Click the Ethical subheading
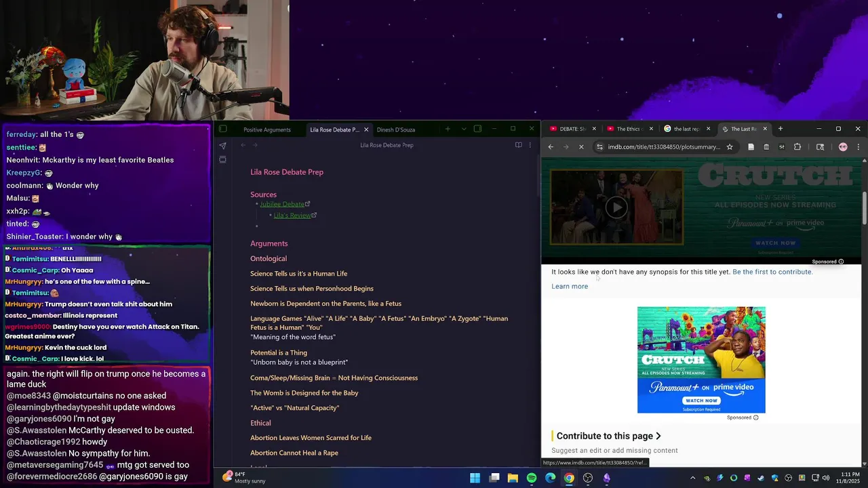The height and width of the screenshot is (488, 868). [x=260, y=423]
